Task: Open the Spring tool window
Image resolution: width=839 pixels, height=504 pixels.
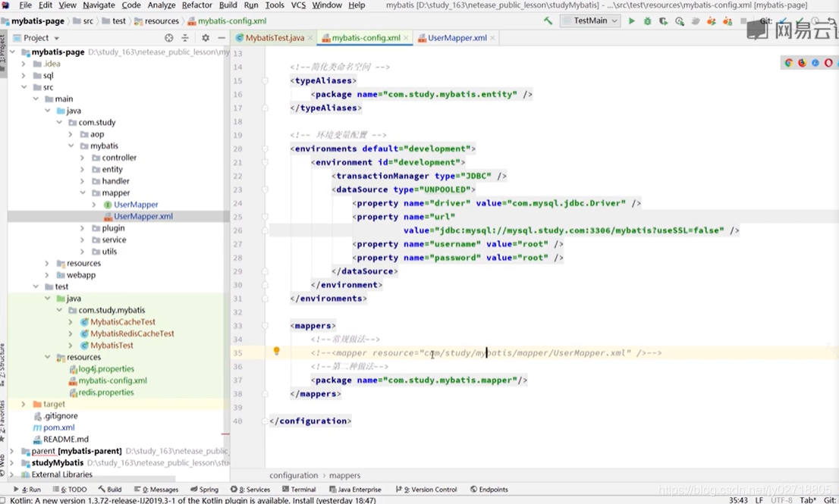Action: (x=204, y=489)
